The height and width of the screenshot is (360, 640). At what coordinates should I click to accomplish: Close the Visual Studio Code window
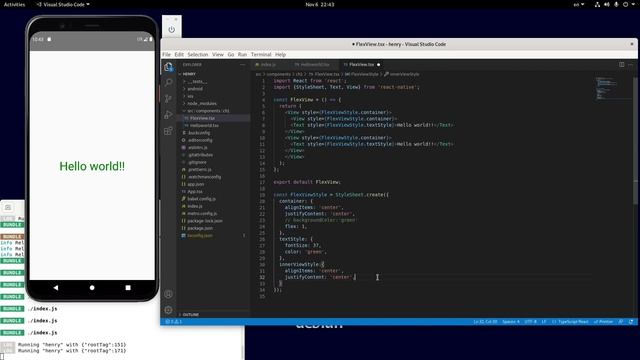(x=632, y=44)
